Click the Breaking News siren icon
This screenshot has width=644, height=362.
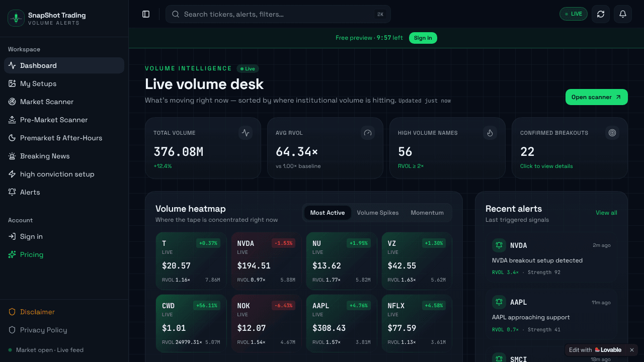pyautogui.click(x=12, y=156)
